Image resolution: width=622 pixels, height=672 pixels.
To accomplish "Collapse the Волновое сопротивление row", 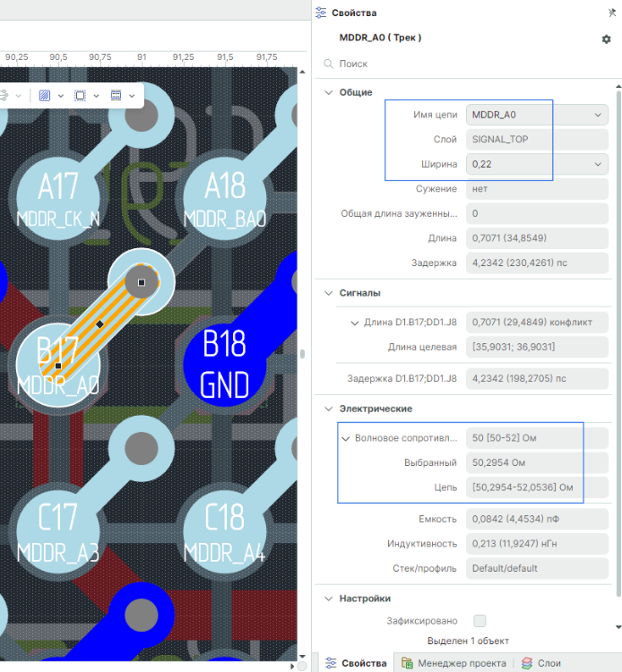I will tap(346, 438).
